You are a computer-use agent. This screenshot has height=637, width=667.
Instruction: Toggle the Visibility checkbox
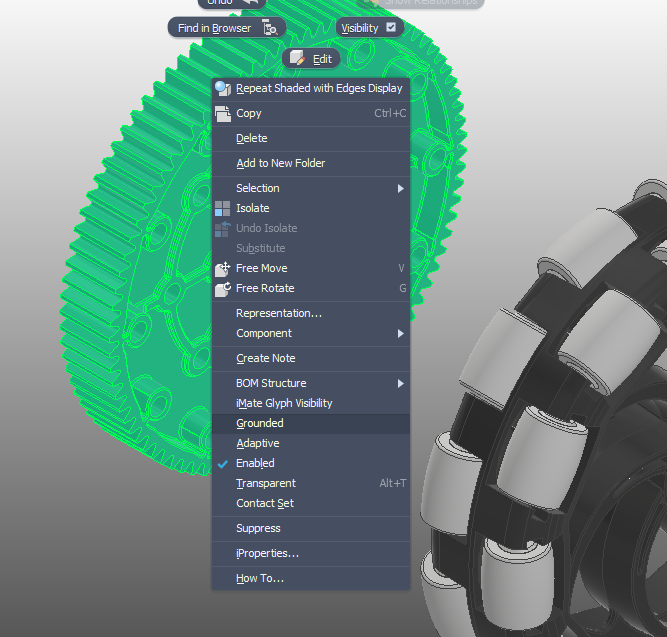391,27
